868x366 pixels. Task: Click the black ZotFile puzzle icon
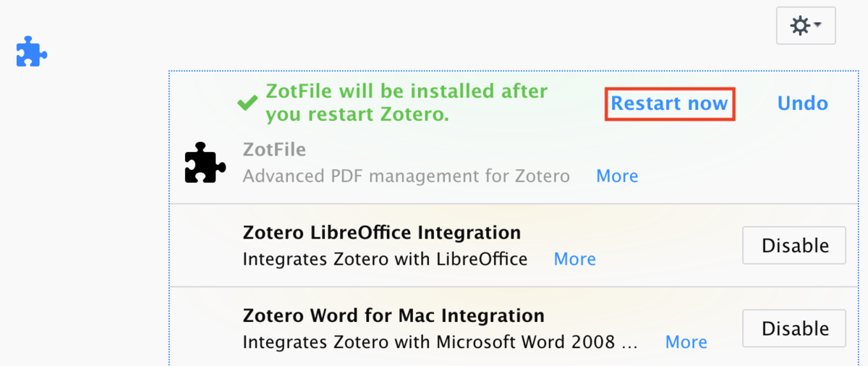tap(205, 162)
